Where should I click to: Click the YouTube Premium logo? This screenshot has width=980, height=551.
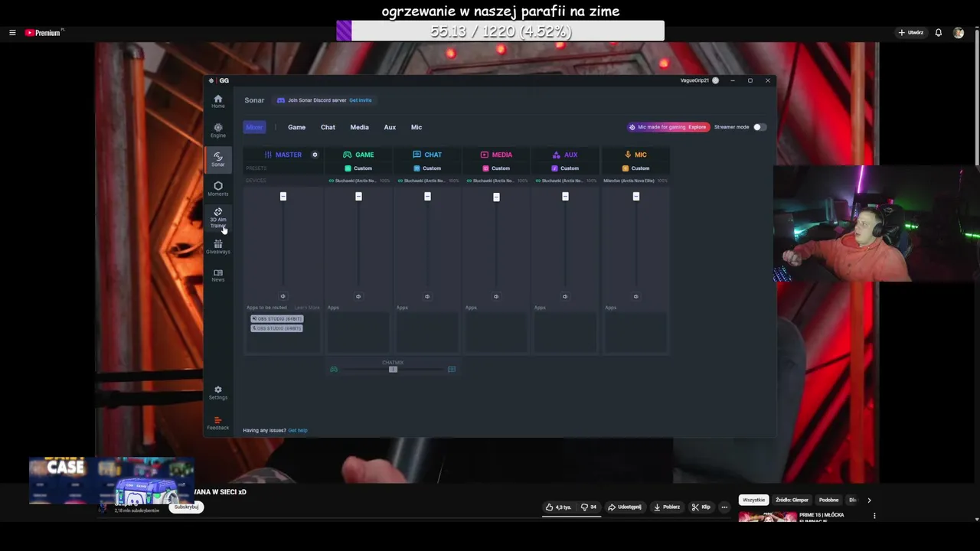pyautogui.click(x=42, y=32)
